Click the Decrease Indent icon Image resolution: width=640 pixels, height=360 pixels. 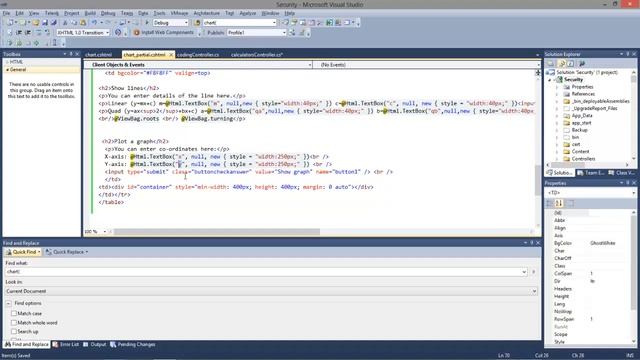click(x=19, y=33)
